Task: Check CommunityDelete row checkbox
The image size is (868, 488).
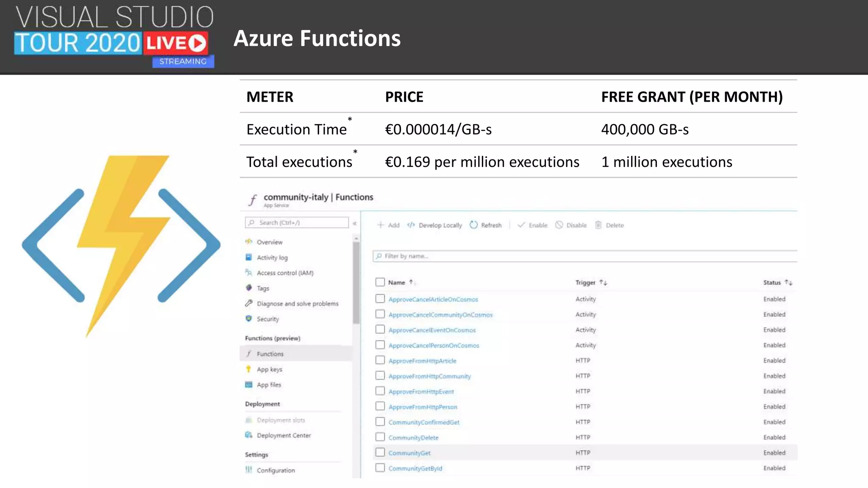Action: (380, 437)
